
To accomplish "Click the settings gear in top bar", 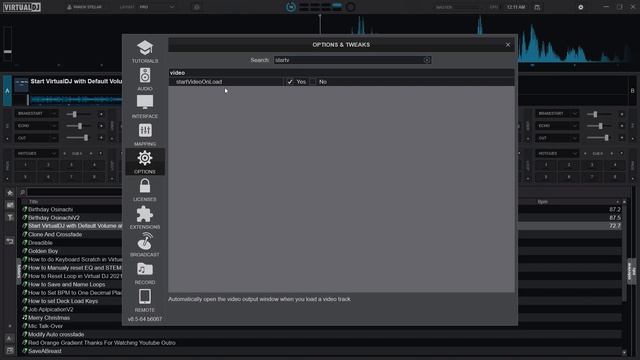I will coord(581,7).
